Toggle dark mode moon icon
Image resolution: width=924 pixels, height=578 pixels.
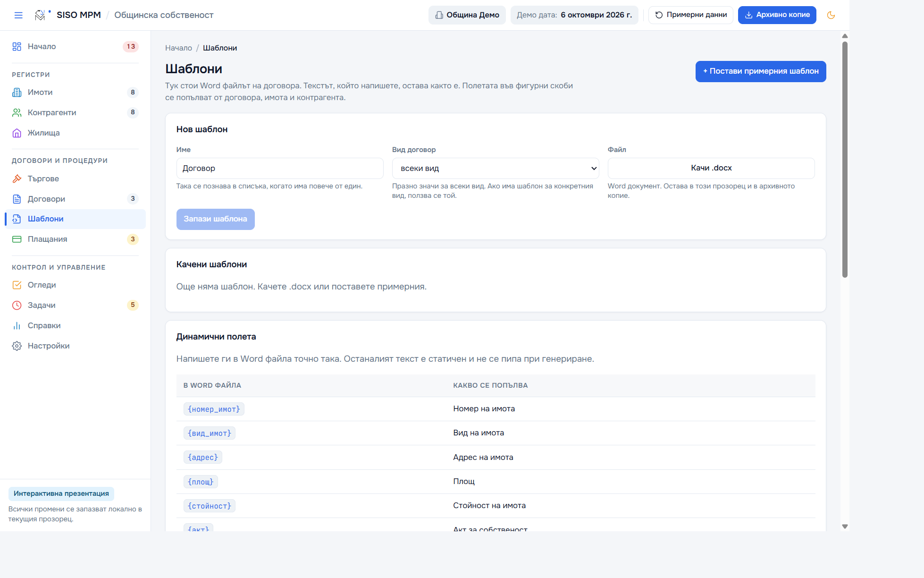tap(831, 15)
